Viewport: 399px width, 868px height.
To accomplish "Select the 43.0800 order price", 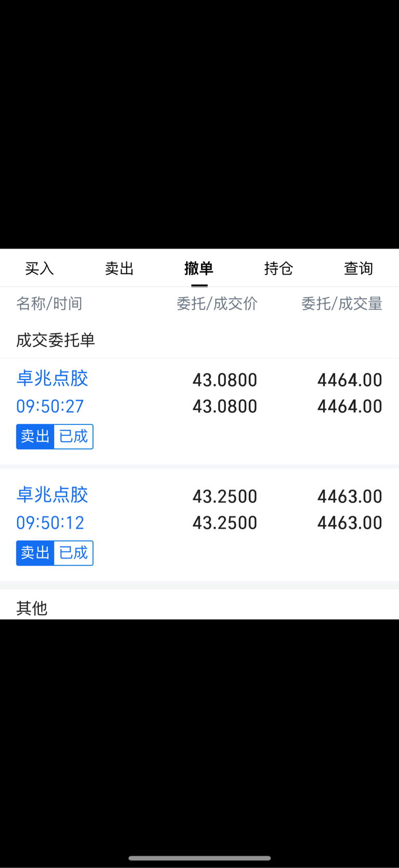I will tap(225, 380).
